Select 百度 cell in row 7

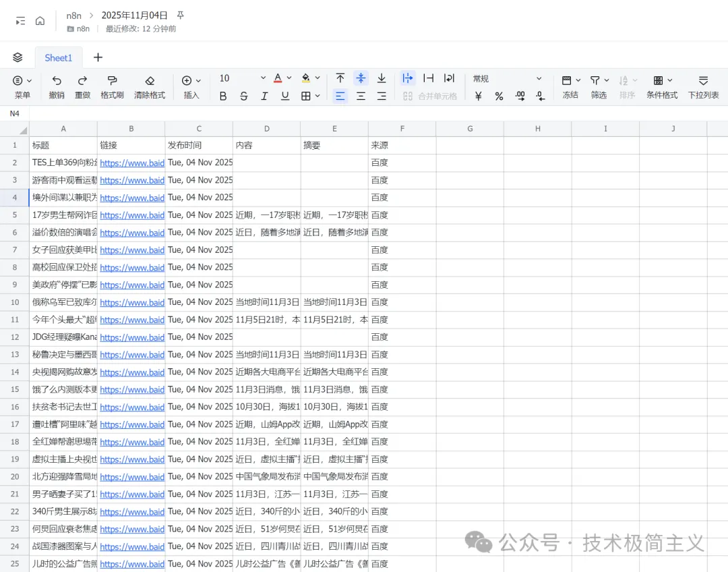(402, 250)
